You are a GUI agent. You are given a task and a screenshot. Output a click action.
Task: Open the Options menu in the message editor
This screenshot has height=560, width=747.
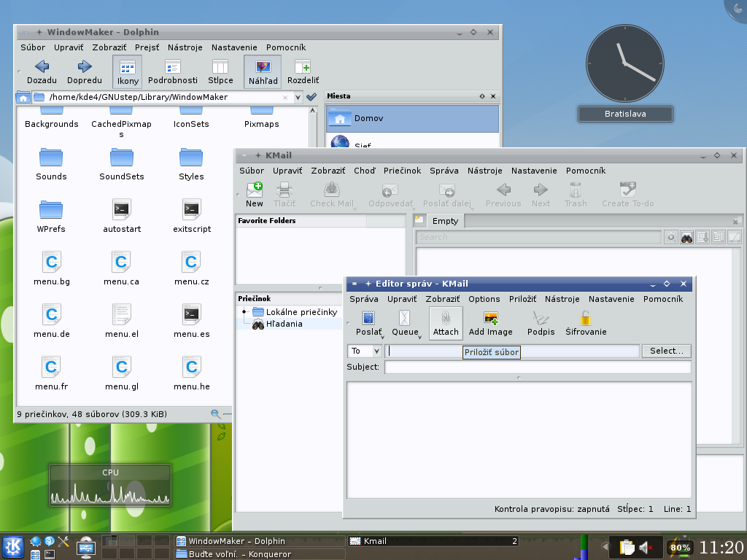484,298
